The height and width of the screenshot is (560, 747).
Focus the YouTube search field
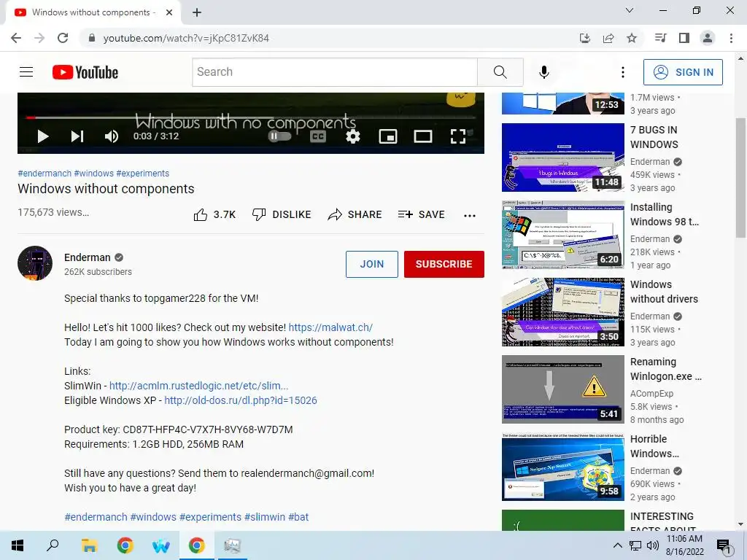[x=334, y=72]
